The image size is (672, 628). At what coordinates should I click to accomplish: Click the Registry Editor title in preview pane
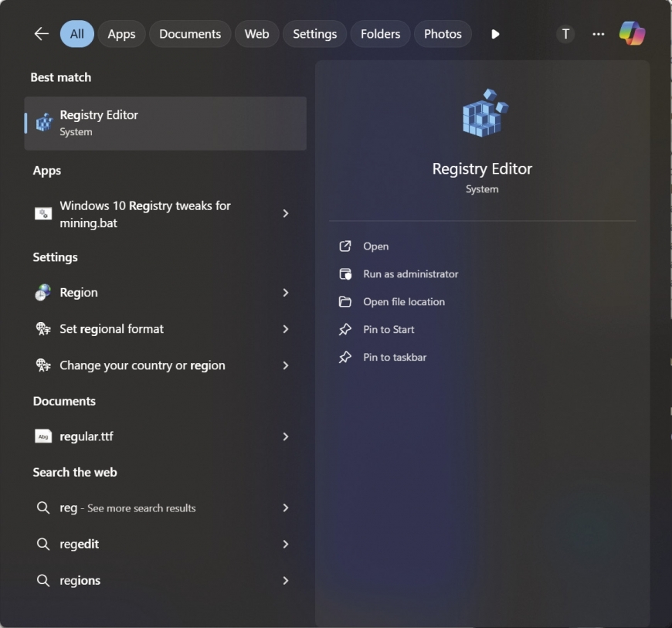pos(482,169)
